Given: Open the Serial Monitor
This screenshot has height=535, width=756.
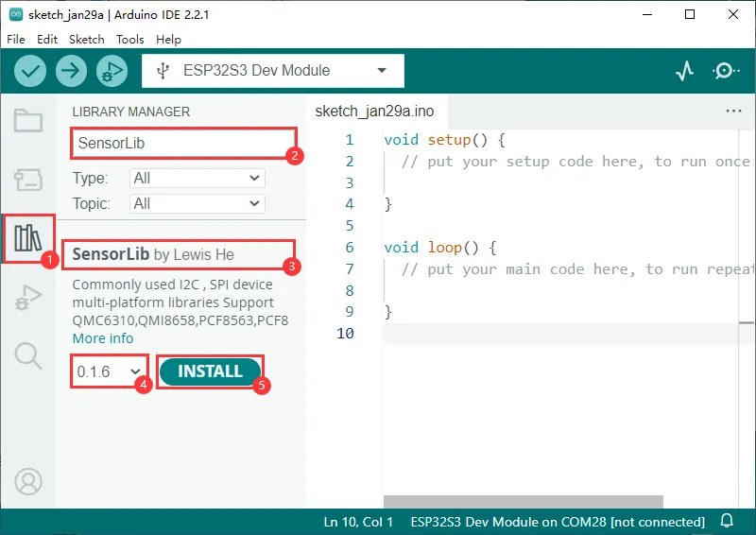Looking at the screenshot, I should [x=726, y=71].
